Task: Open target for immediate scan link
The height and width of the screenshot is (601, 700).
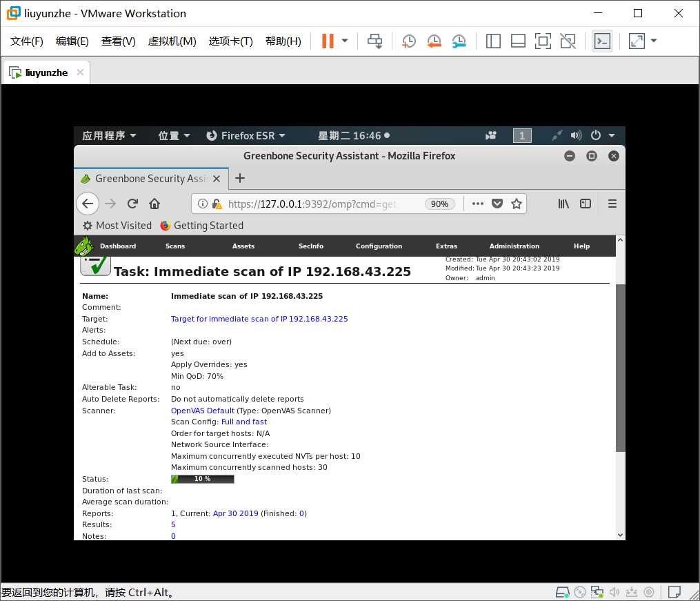Action: tap(259, 319)
